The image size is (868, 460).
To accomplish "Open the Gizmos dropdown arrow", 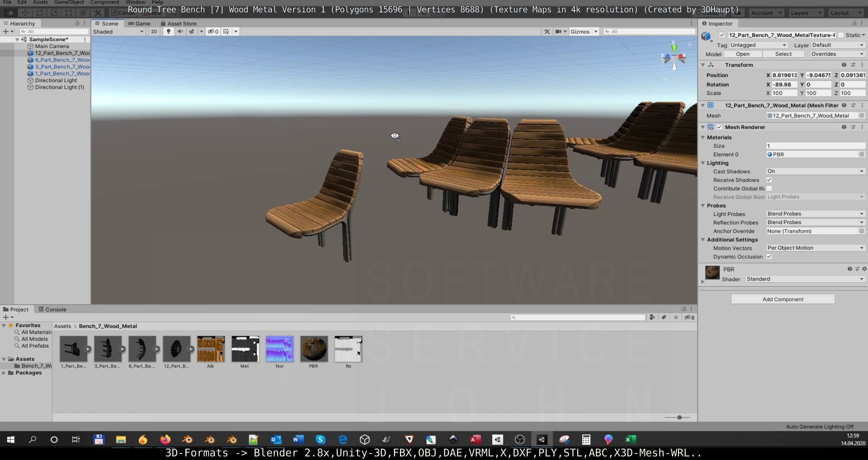I will click(596, 31).
